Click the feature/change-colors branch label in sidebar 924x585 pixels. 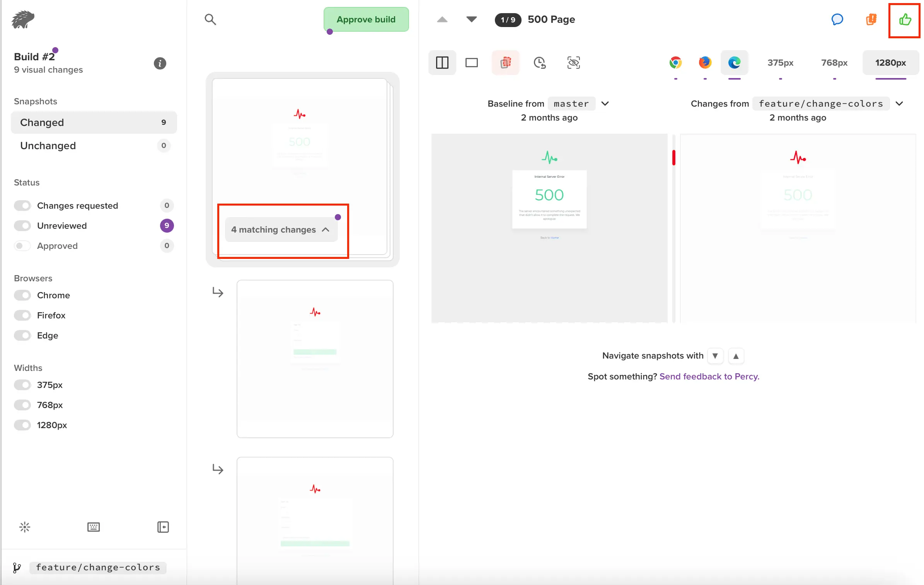point(98,568)
